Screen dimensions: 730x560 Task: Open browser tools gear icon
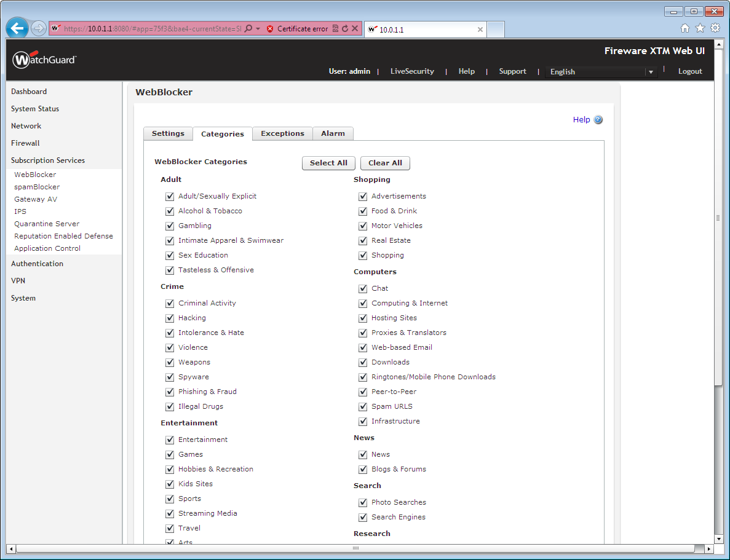(x=715, y=28)
